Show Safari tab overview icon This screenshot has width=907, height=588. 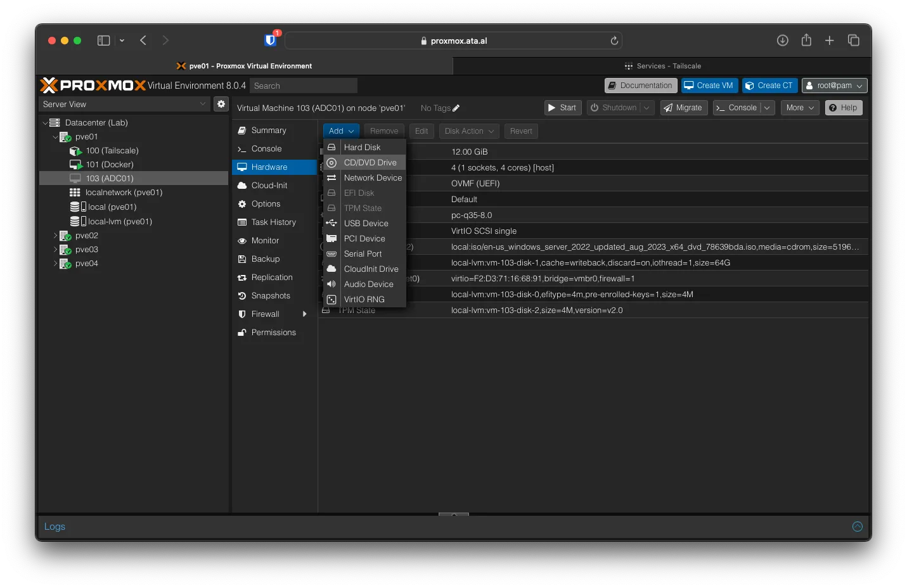854,41
